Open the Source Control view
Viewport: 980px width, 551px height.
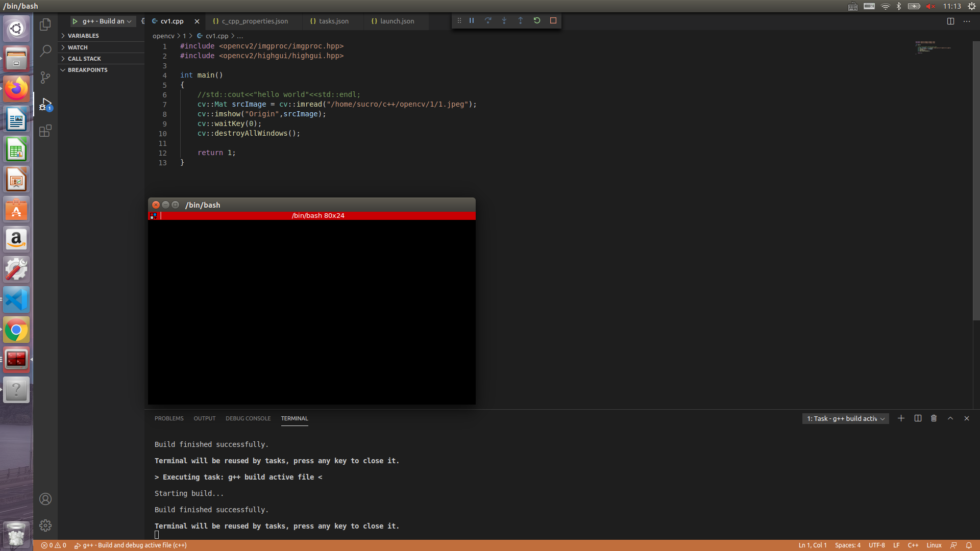(x=45, y=78)
